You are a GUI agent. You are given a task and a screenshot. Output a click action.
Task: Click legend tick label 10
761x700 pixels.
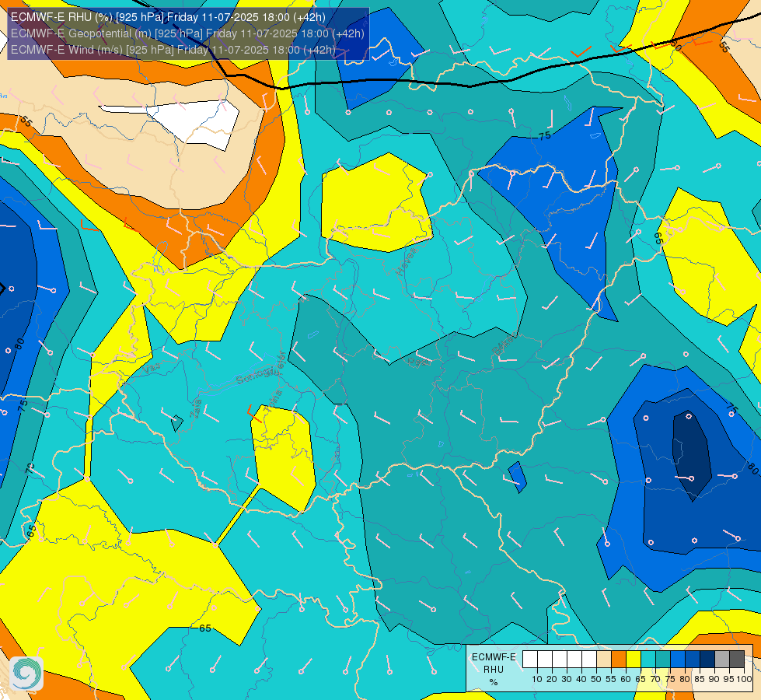click(x=537, y=679)
